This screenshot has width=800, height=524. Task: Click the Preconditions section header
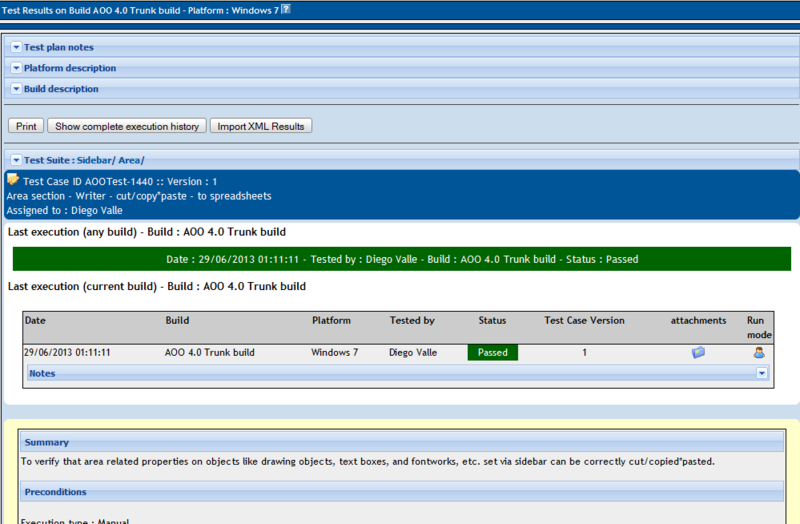tap(402, 492)
